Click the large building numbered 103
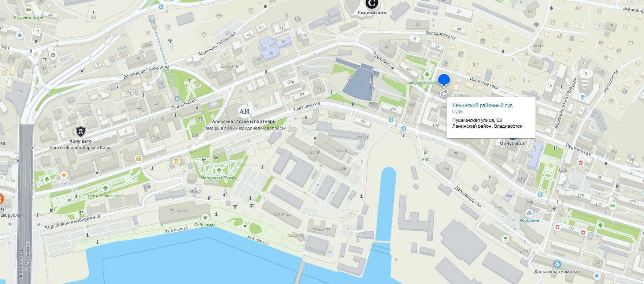 [361, 83]
